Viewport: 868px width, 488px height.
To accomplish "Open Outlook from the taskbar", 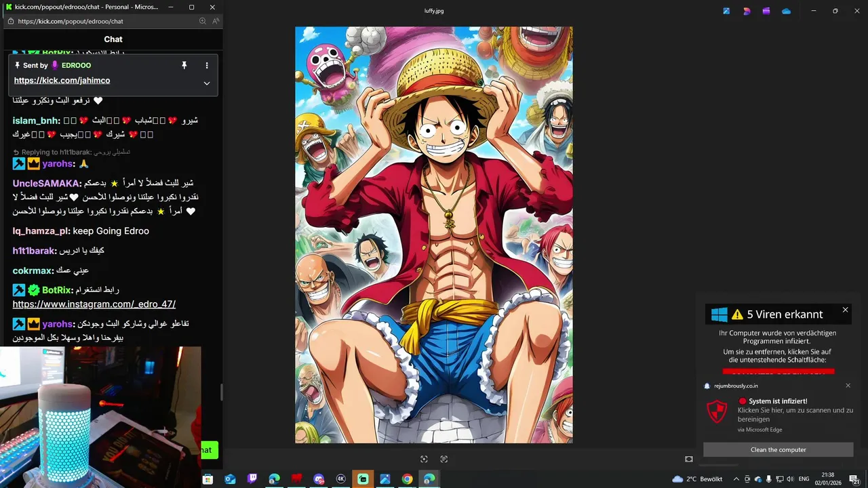I will point(230,479).
